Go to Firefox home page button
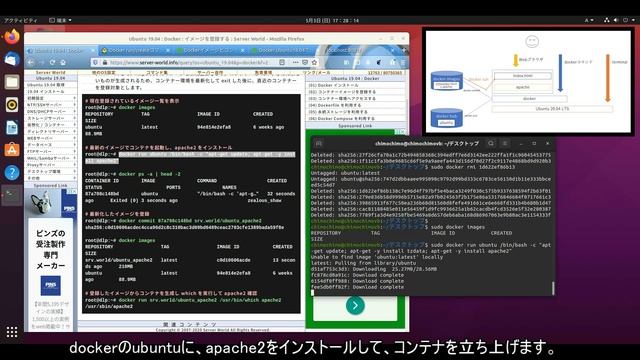Viewport: 640px width, 360px height. point(63,62)
